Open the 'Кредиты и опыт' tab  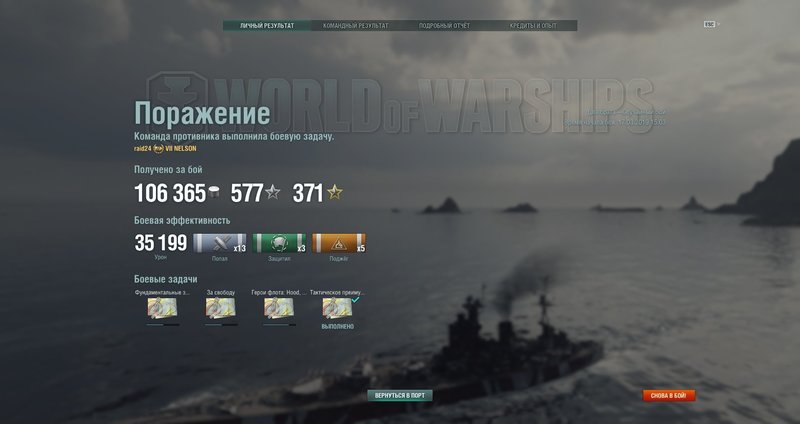(533, 26)
